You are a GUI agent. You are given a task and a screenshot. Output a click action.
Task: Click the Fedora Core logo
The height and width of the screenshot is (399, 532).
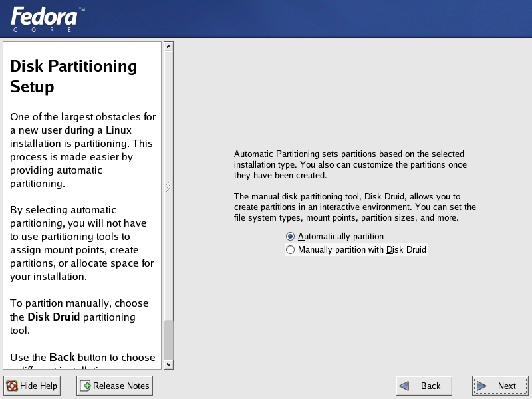point(47,20)
